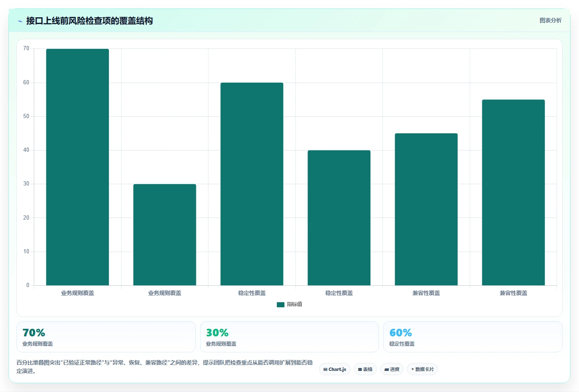Select the bar reaching 45
Viewport: 579px width, 392px height.
(x=426, y=209)
